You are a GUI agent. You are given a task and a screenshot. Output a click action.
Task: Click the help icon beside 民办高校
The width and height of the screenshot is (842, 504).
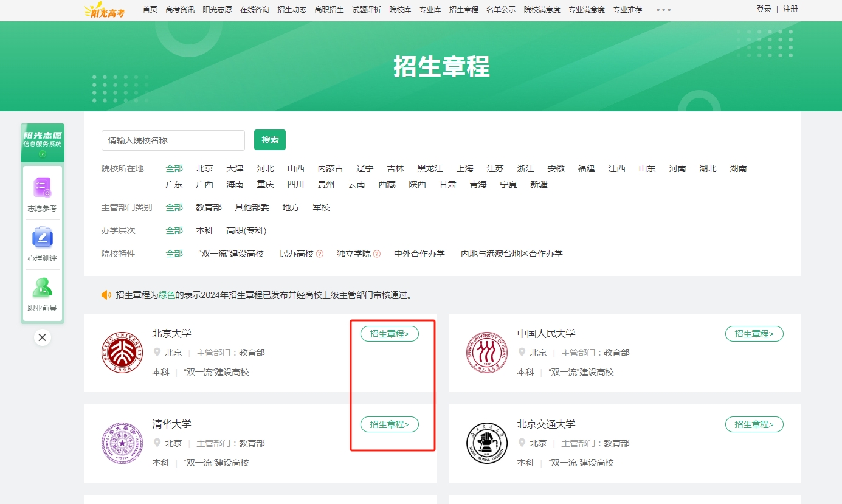[x=320, y=254]
